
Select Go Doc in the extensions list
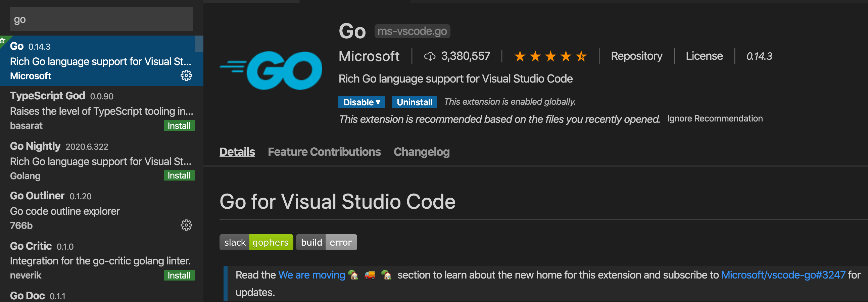[101, 295]
